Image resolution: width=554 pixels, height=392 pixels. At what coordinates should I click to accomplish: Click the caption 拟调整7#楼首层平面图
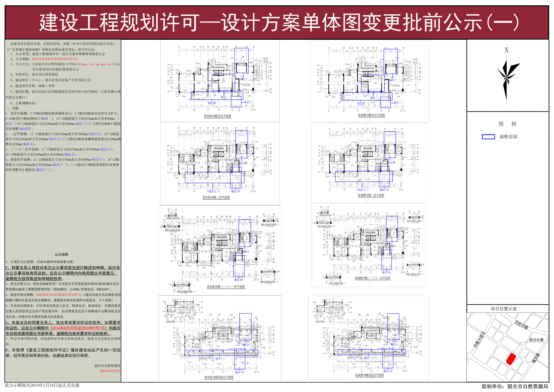[371, 115]
